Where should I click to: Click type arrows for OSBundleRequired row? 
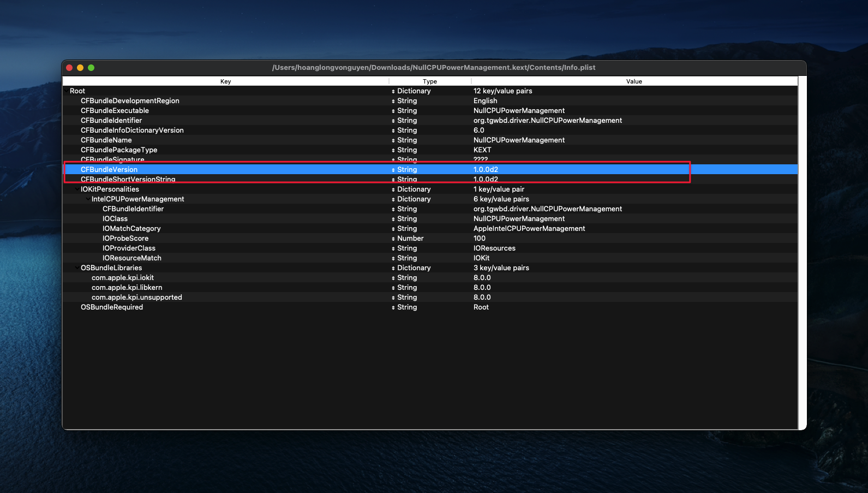coord(393,307)
